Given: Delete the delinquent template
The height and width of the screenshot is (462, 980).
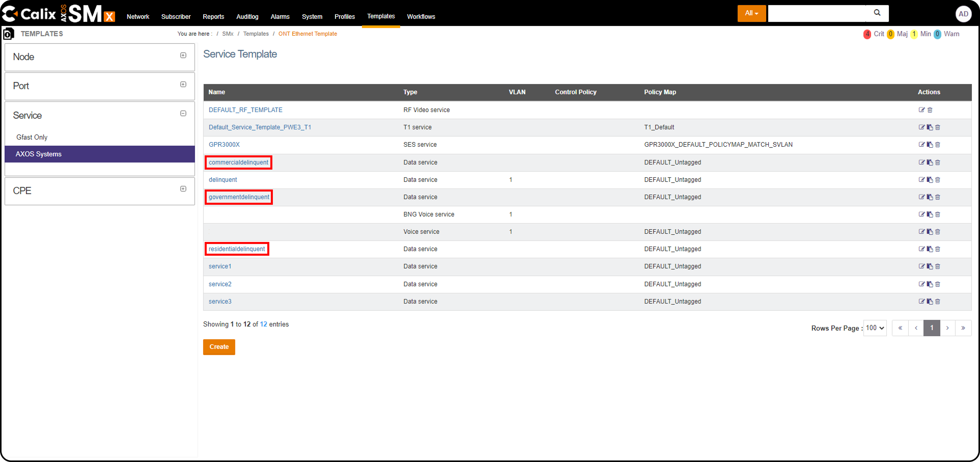Looking at the screenshot, I should click(x=938, y=180).
